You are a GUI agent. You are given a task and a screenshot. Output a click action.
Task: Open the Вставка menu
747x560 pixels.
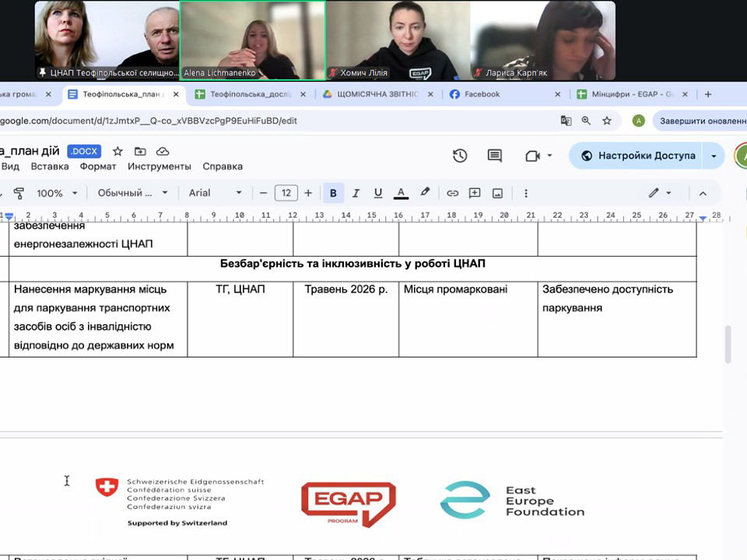click(x=50, y=166)
